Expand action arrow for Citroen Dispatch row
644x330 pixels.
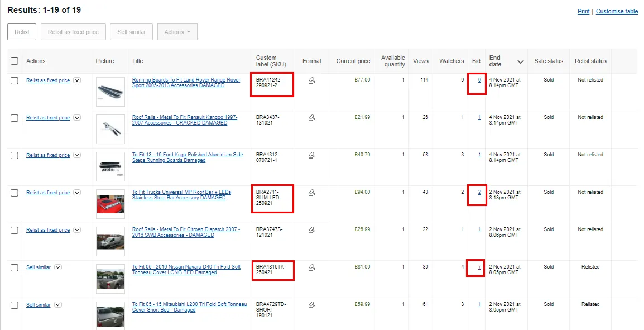(x=77, y=229)
